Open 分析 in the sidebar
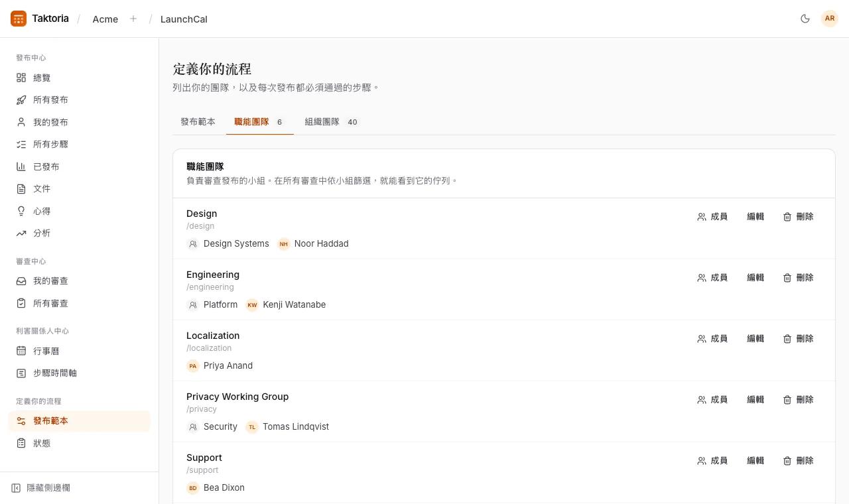 tap(80, 233)
